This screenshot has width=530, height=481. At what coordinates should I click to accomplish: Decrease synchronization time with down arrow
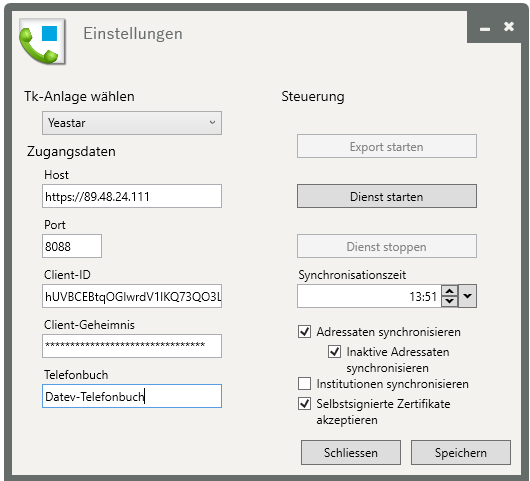click(450, 301)
